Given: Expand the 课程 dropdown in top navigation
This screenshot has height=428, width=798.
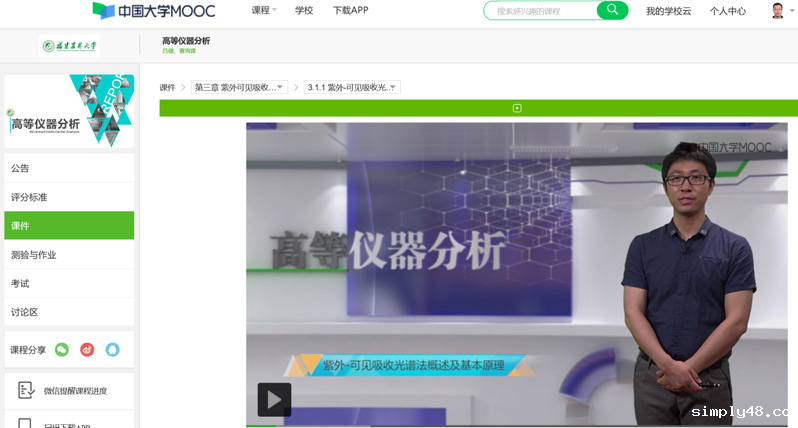Looking at the screenshot, I should (264, 11).
